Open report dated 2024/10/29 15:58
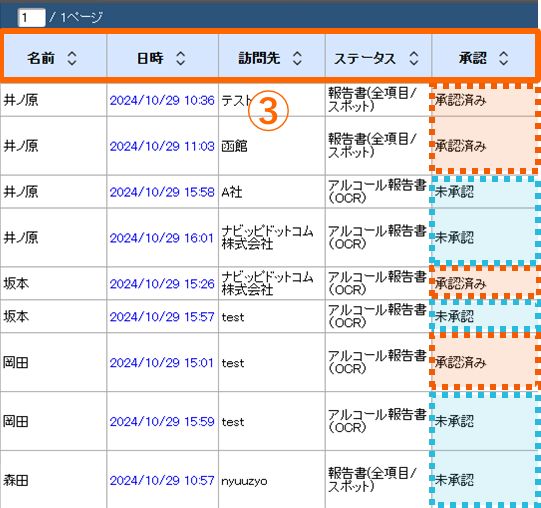This screenshot has height=508, width=541. (162, 192)
